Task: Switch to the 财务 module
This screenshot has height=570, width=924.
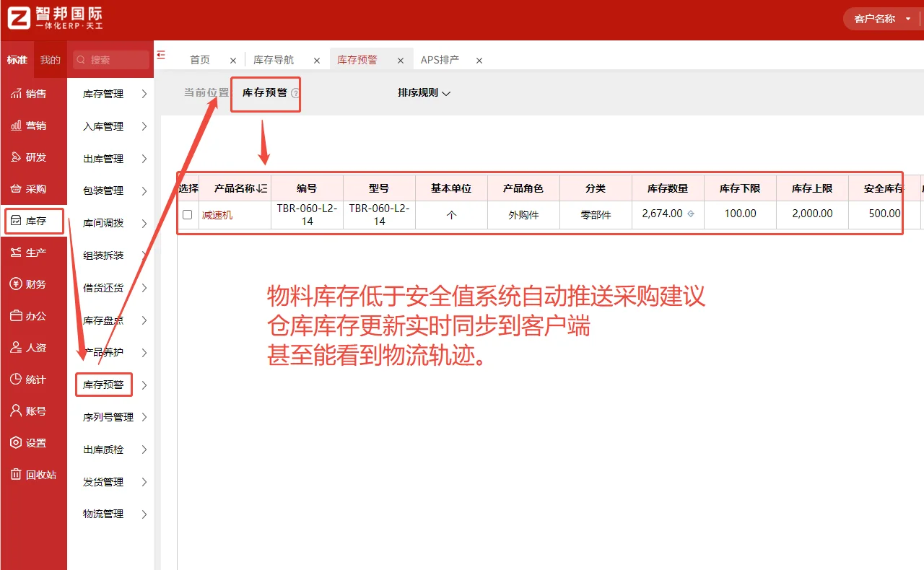Action: [34, 284]
